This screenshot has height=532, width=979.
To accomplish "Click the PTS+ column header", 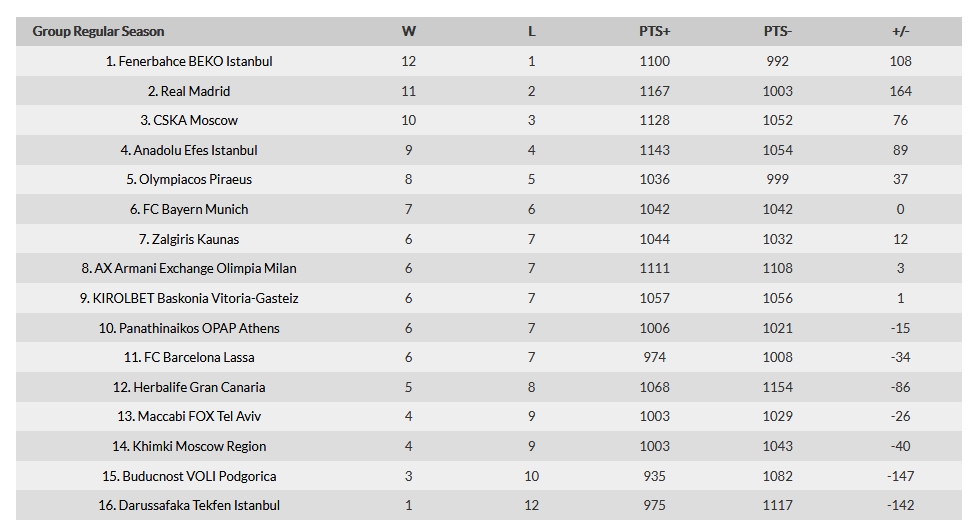I will [x=654, y=31].
